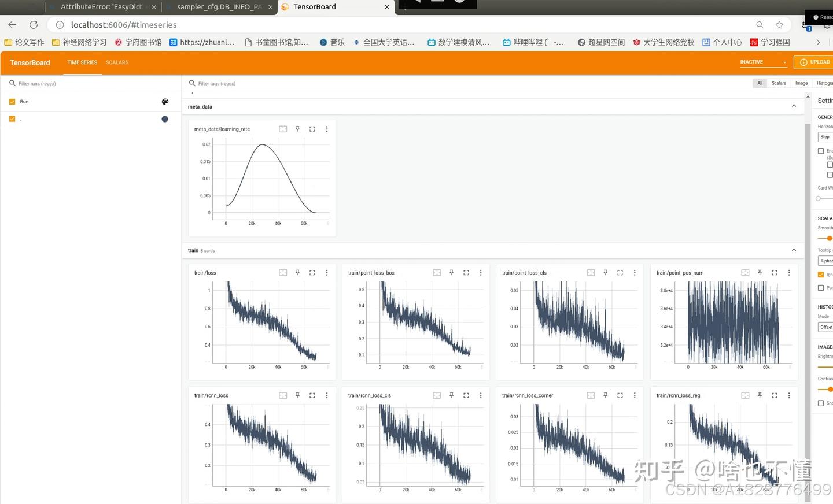Viewport: 833px width, 504px height.
Task: Click the TensorBoard logo title
Action: coord(30,62)
